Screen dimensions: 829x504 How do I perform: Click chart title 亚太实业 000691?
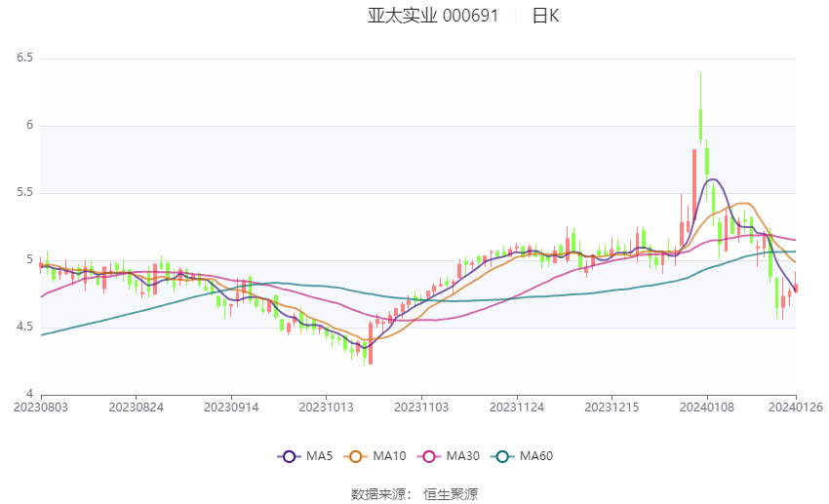pos(433,16)
